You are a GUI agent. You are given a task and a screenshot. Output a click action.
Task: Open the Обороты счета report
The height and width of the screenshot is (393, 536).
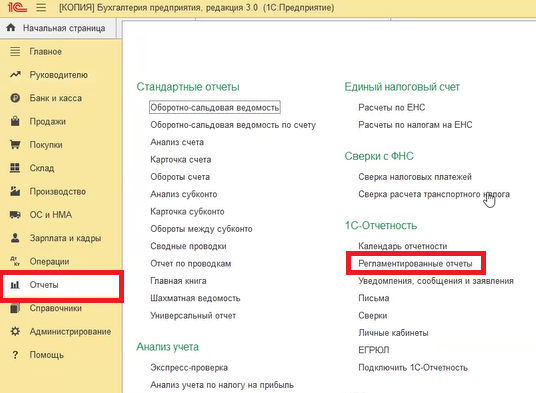(180, 177)
